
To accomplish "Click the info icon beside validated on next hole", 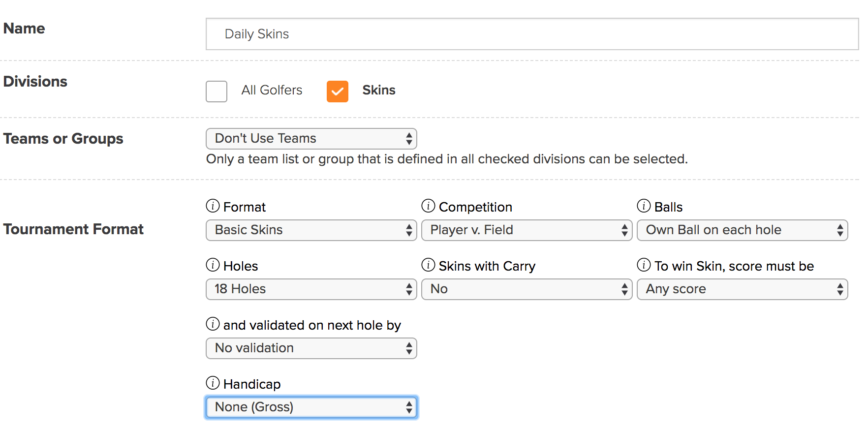I will click(x=213, y=324).
